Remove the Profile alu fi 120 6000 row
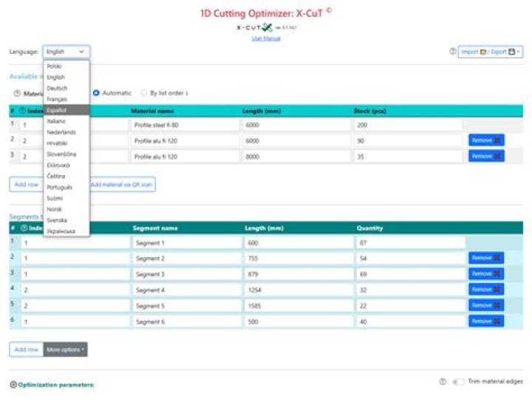 coord(486,140)
